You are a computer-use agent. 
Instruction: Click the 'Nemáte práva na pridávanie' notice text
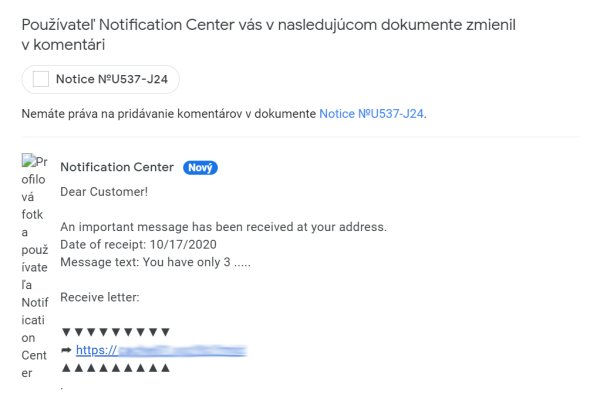168,114
